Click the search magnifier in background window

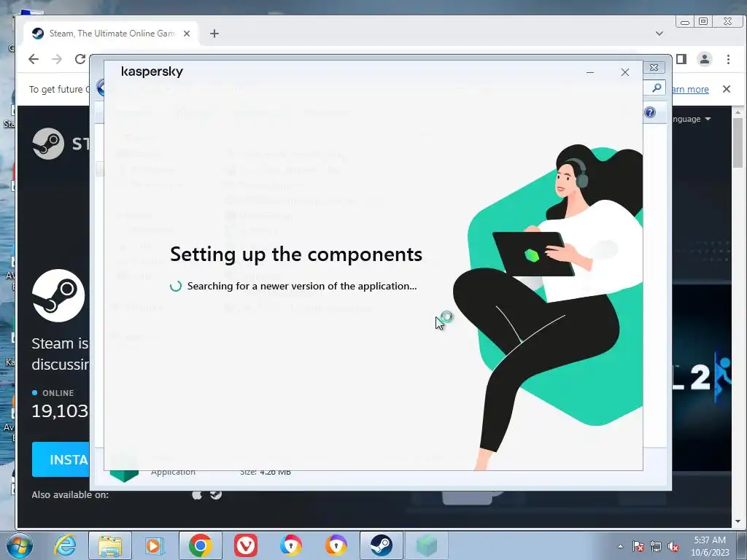tap(657, 87)
